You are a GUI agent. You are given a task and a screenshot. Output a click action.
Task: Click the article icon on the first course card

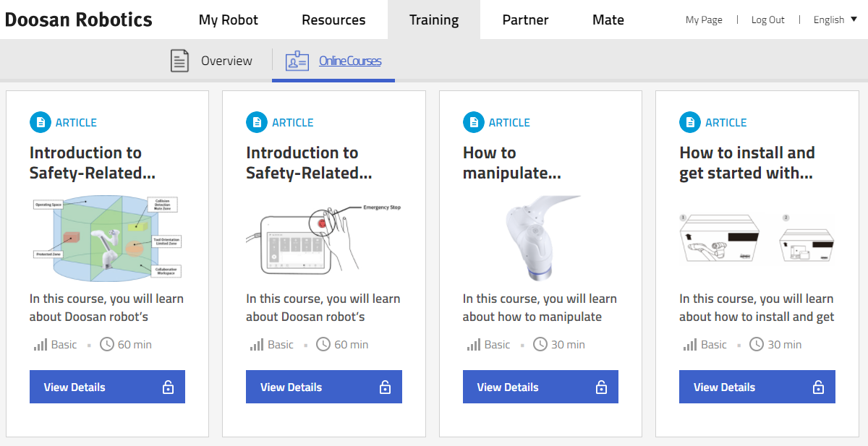coord(41,122)
